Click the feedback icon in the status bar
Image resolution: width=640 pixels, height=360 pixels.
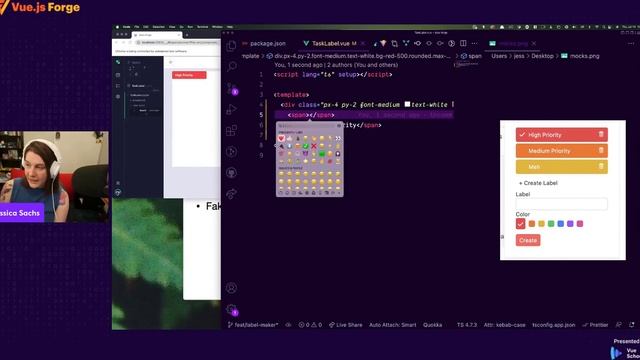619,325
